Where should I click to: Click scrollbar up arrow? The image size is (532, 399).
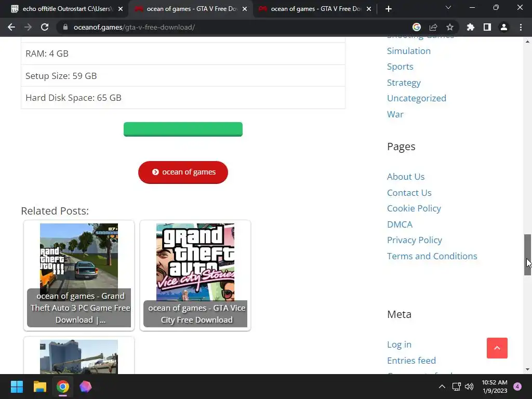(527, 42)
